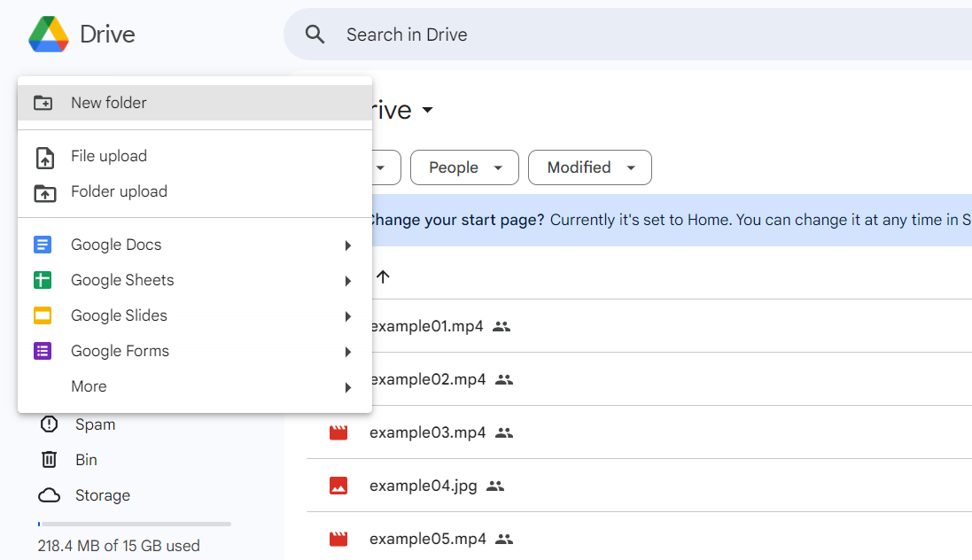Open Spam in the sidebar
The width and height of the screenshot is (972, 560).
click(96, 424)
